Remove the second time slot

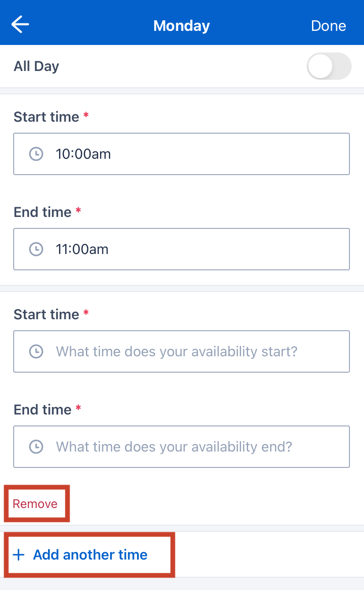tap(34, 503)
